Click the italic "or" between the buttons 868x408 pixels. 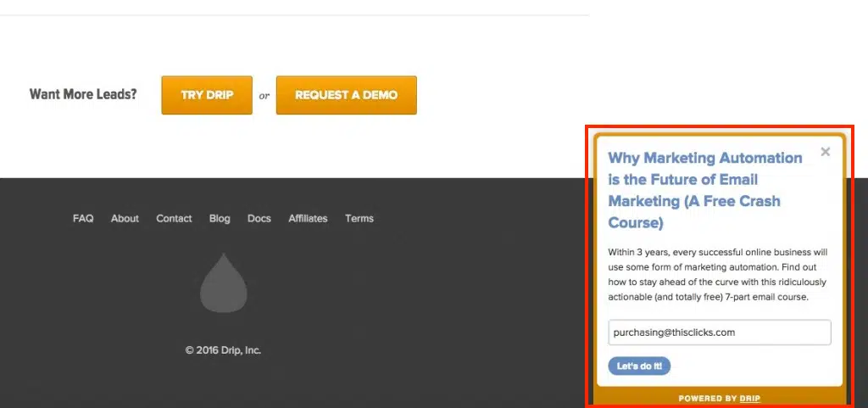pos(264,96)
